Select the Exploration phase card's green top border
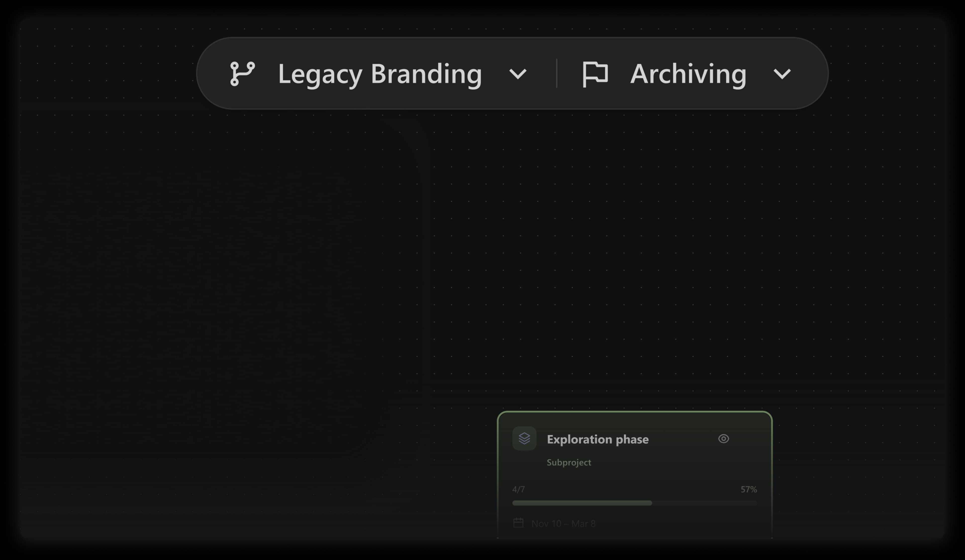The height and width of the screenshot is (560, 965). 634,412
